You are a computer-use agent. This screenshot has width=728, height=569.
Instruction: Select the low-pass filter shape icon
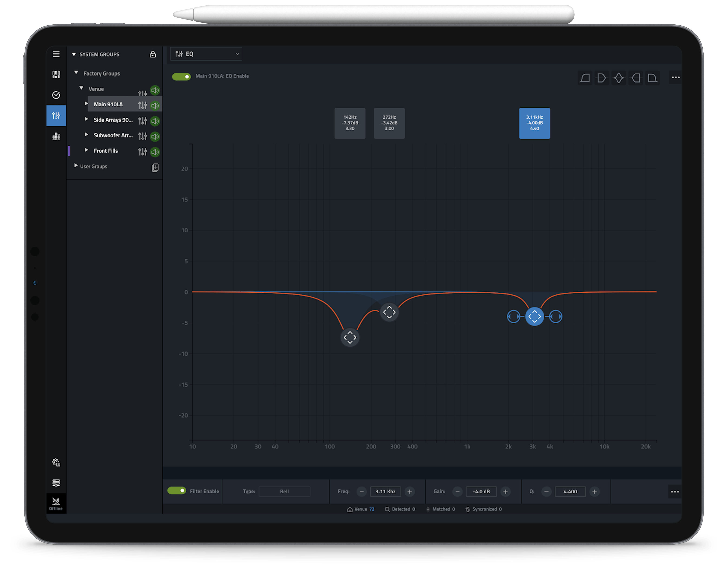click(x=653, y=78)
